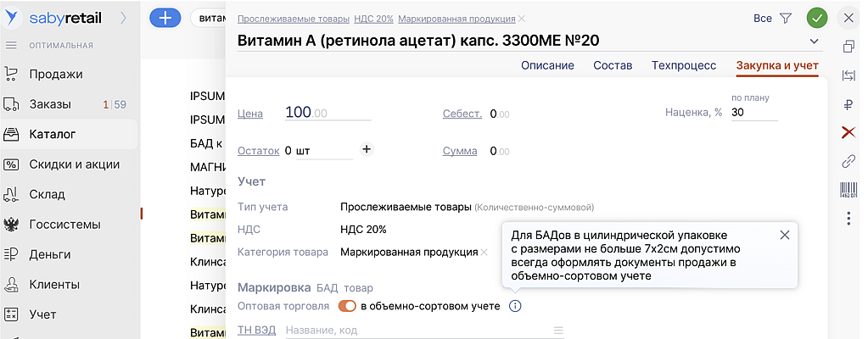Switch to the Описание tab

click(547, 65)
